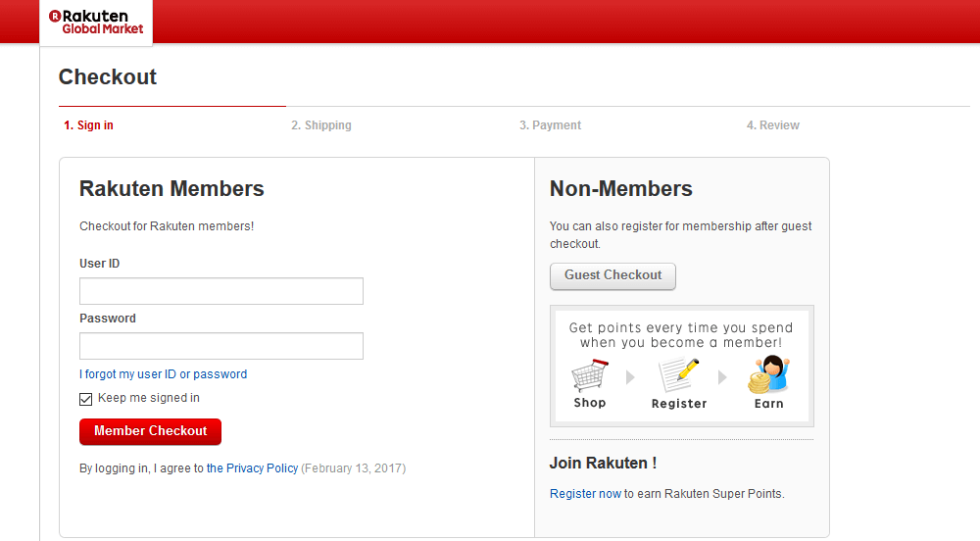Click the Guest Checkout button
This screenshot has height=541, width=980.
click(612, 275)
